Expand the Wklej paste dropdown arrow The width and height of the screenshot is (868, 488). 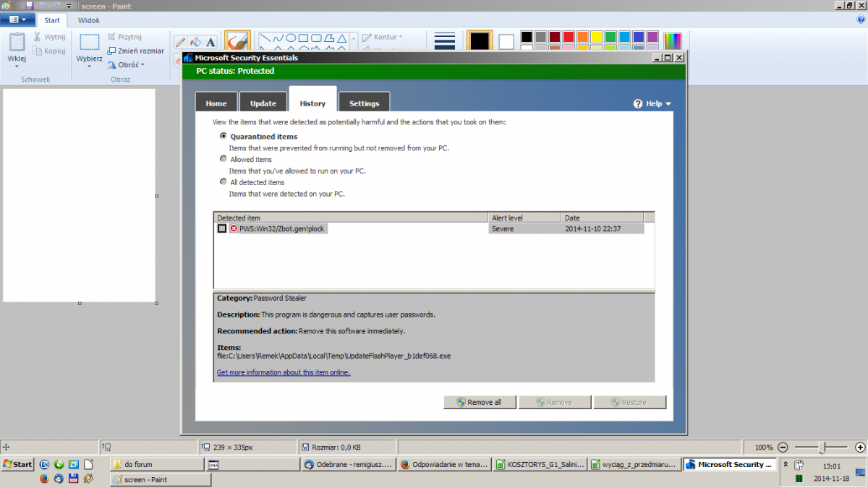[17, 67]
